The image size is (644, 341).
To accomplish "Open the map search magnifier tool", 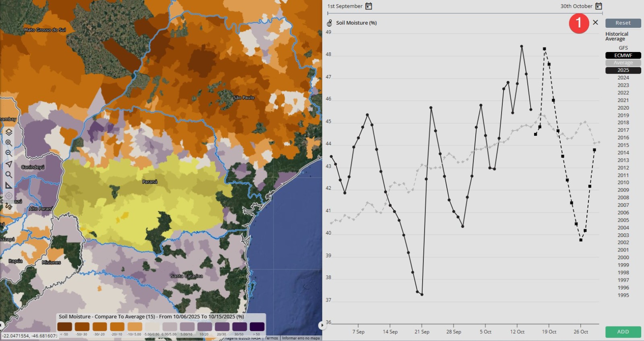I will (9, 175).
